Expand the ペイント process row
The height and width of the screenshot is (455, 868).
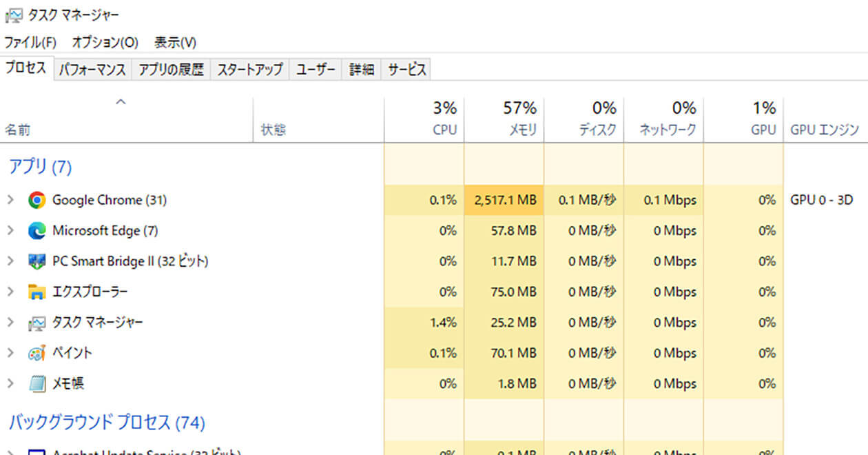click(10, 352)
